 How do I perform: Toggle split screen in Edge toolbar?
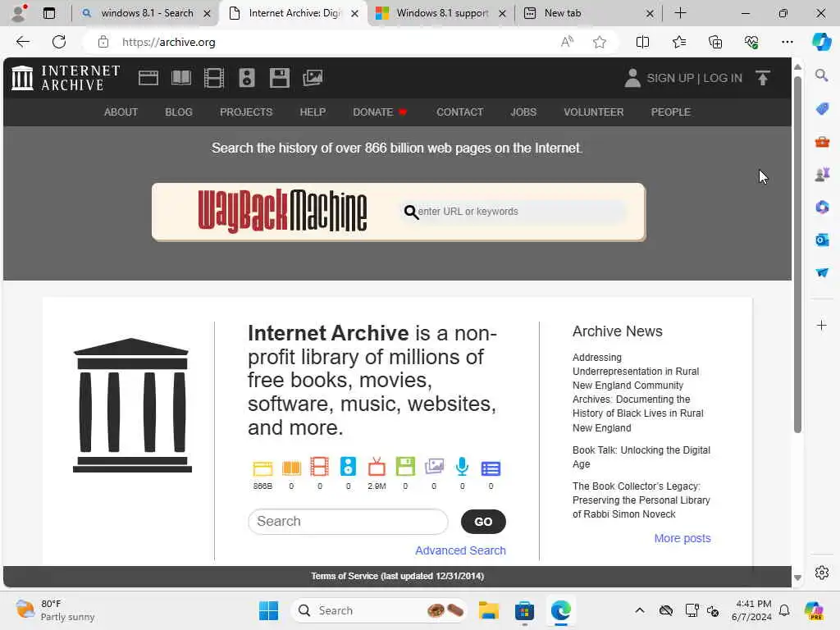pyautogui.click(x=642, y=43)
